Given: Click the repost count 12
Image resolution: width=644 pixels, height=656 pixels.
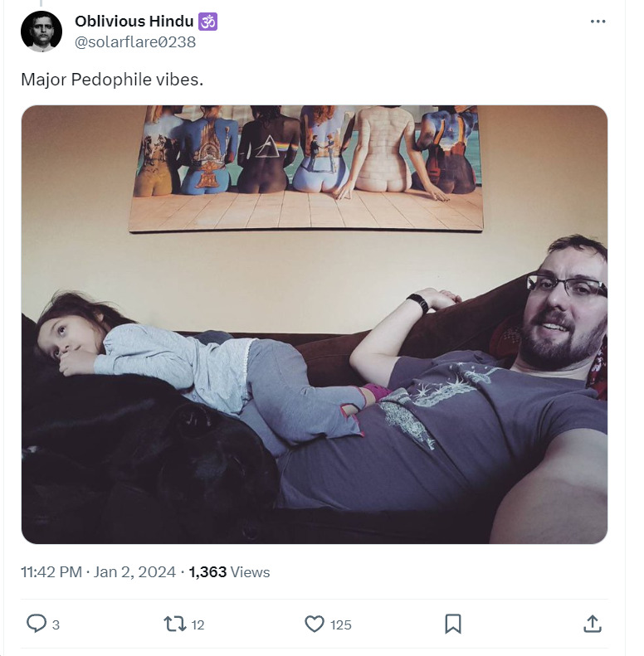Looking at the screenshot, I should (x=198, y=624).
